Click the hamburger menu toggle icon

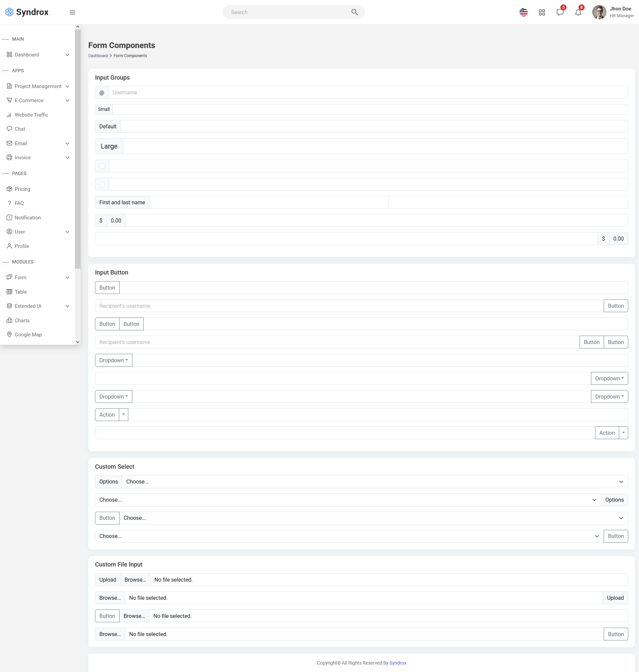click(73, 12)
